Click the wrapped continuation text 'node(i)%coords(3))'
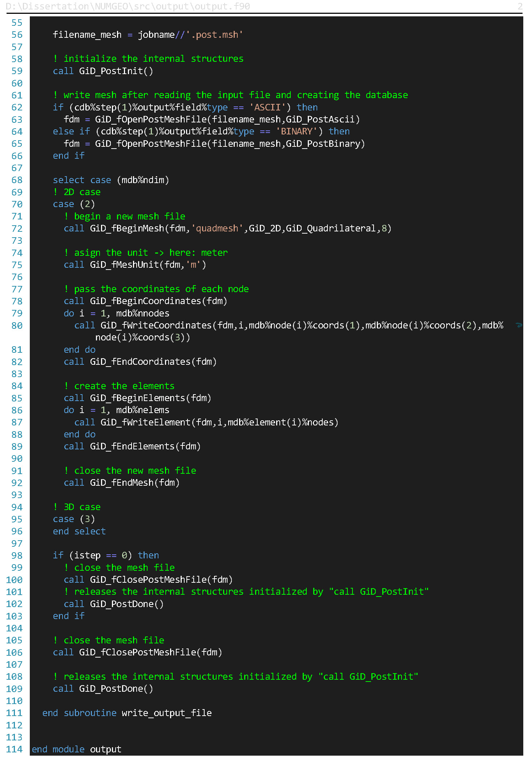 pos(142,337)
